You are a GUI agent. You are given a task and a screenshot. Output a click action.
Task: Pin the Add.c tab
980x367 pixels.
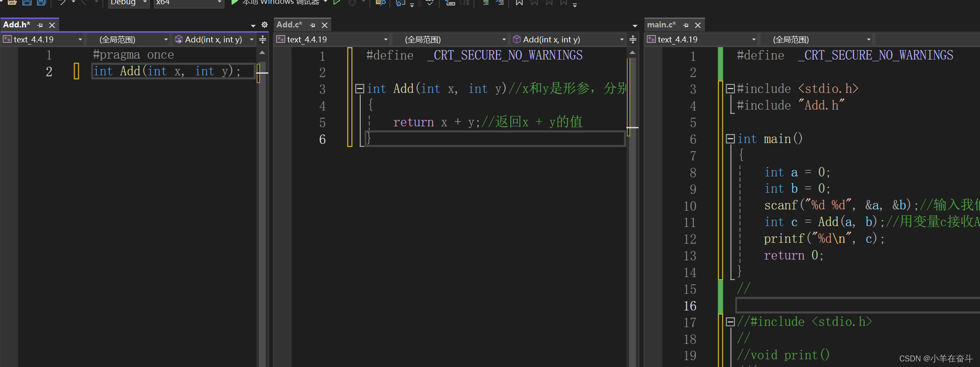pos(313,25)
